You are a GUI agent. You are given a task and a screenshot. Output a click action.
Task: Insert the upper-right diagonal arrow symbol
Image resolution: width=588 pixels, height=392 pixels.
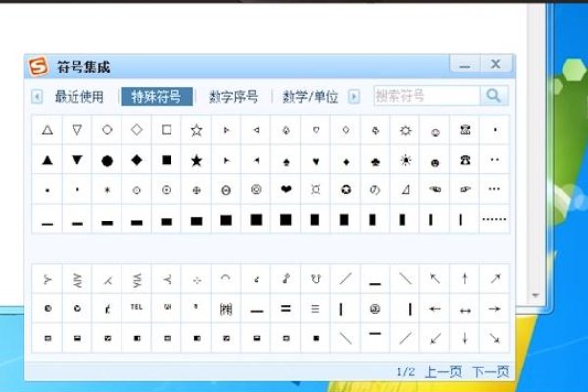click(x=495, y=278)
